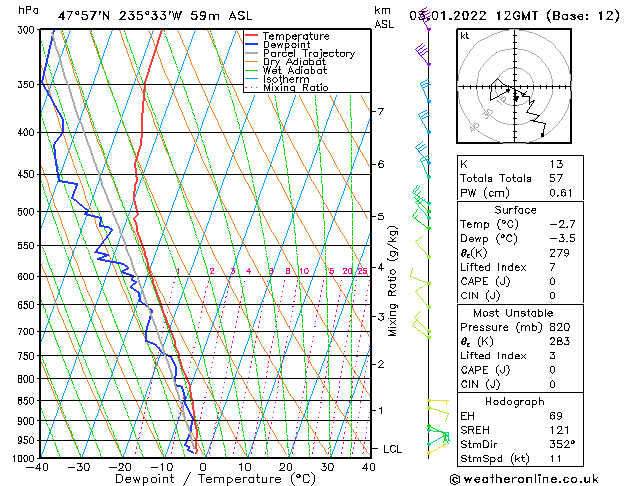This screenshot has height=486, width=629.
Task: Select the Mixing Ratio legend entry
Action: [296, 87]
